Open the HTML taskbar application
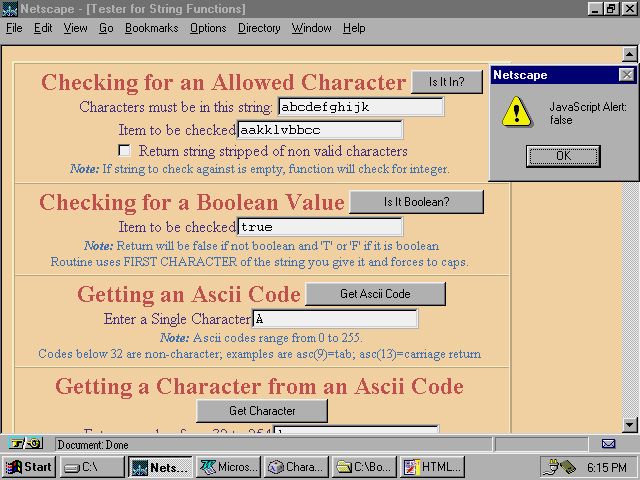Screen dimensions: 640x480 pyautogui.click(x=432, y=466)
